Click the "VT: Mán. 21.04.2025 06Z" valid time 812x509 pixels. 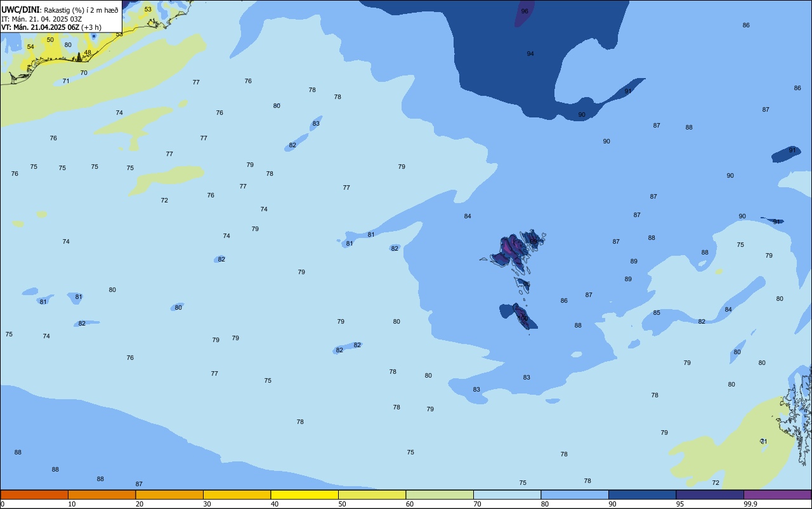(x=40, y=27)
